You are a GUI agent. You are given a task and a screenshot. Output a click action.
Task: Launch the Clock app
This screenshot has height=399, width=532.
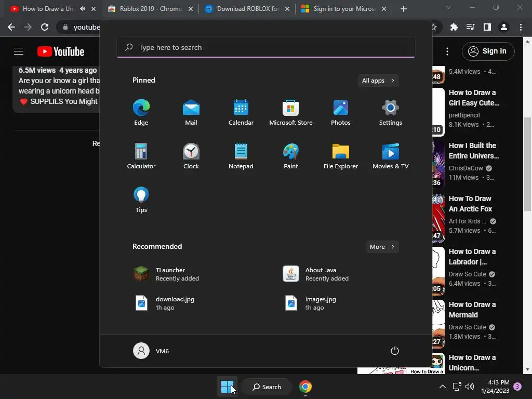(191, 156)
